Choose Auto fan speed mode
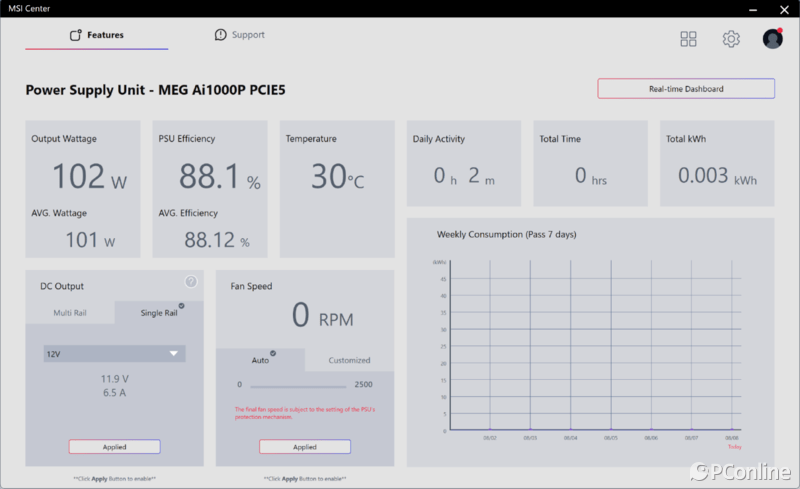Screen dimensions: 800x489 point(260,360)
